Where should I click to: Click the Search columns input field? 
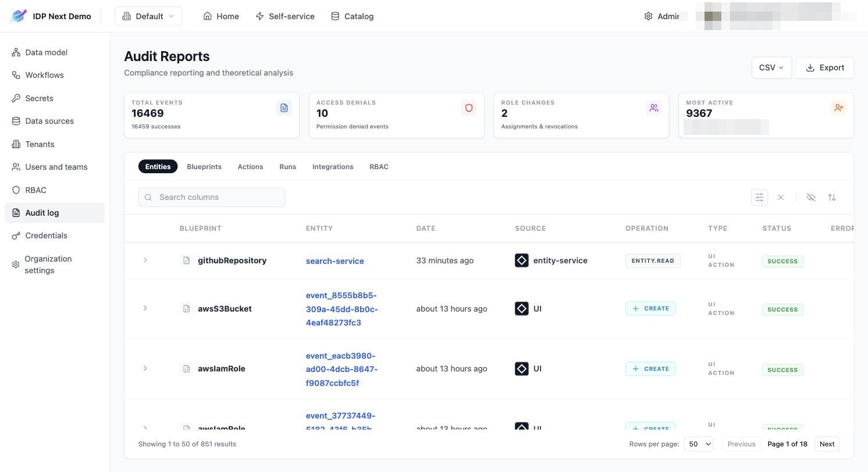(x=212, y=197)
